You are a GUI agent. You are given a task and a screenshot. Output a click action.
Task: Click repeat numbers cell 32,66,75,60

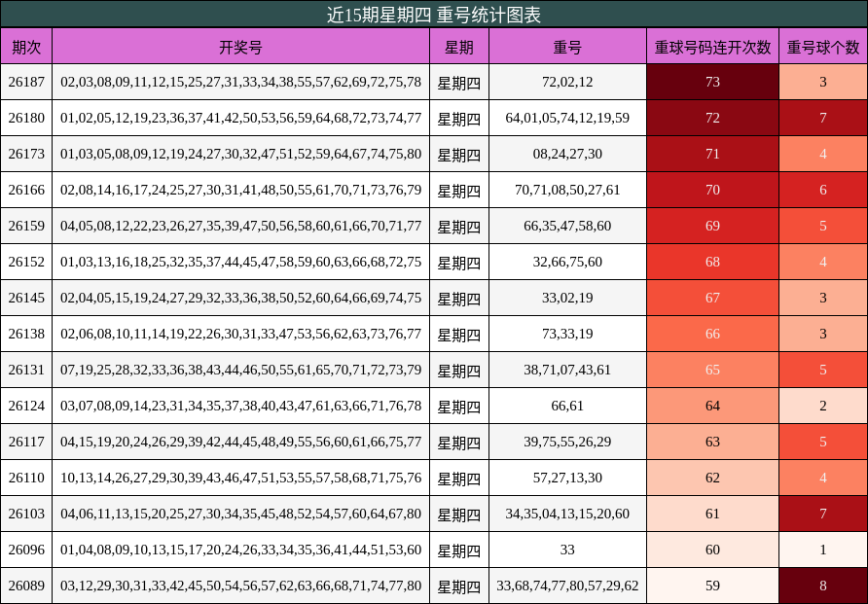coord(567,262)
